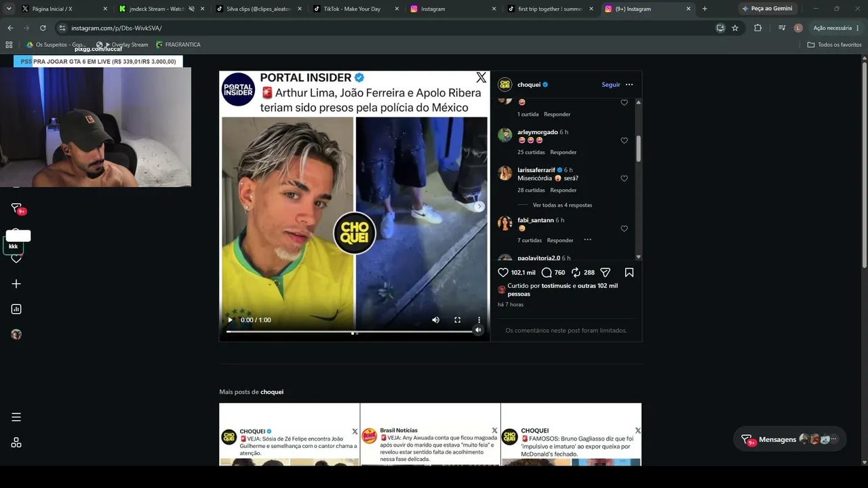
Task: Go to next slide of the post
Action: pyautogui.click(x=479, y=207)
